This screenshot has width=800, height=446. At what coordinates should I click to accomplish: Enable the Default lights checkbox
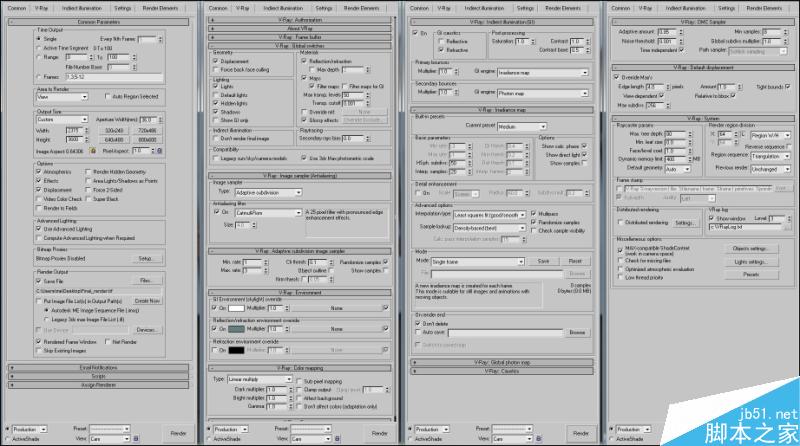coord(215,95)
